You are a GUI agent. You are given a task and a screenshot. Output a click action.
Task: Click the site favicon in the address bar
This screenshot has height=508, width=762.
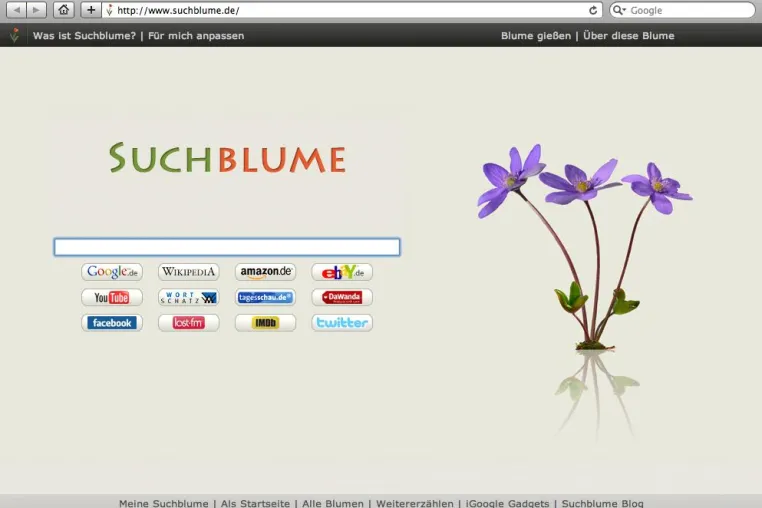[109, 10]
